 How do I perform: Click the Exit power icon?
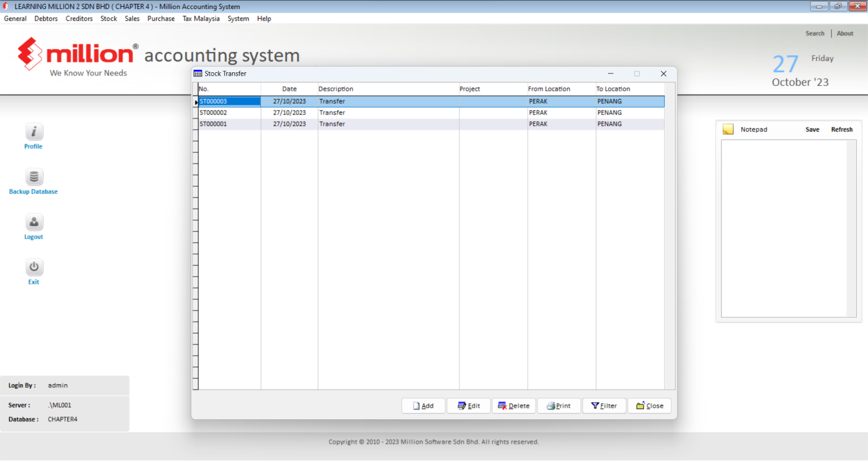pyautogui.click(x=34, y=267)
